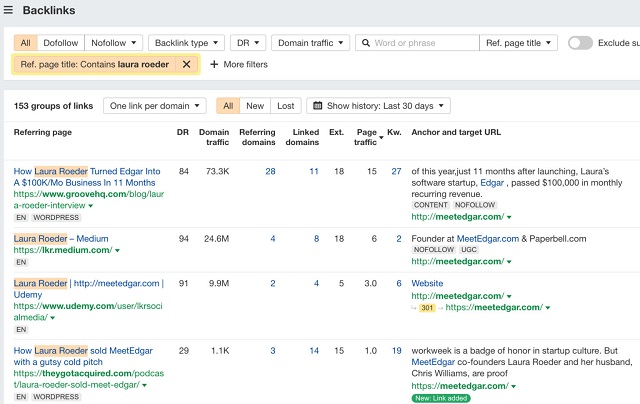The height and width of the screenshot is (404, 640).
Task: Click the 301 redirect badge
Action: pyautogui.click(x=427, y=308)
